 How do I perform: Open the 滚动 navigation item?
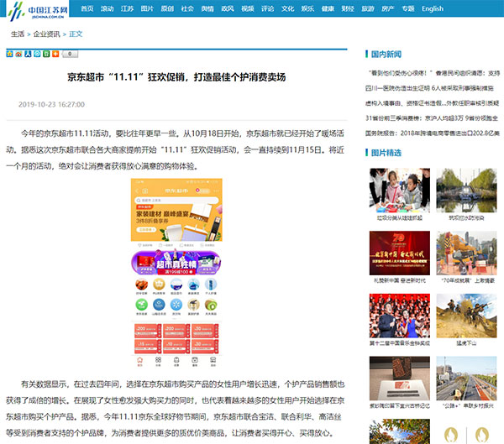click(107, 8)
